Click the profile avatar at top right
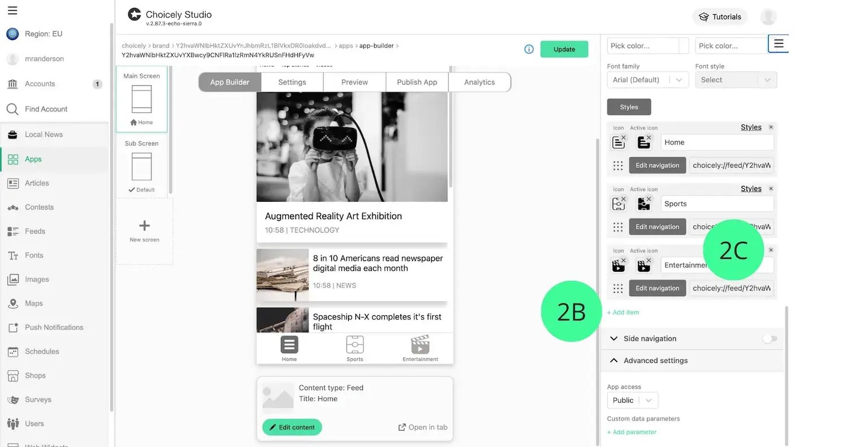Viewport: 868px width, 447px height. 768,16
